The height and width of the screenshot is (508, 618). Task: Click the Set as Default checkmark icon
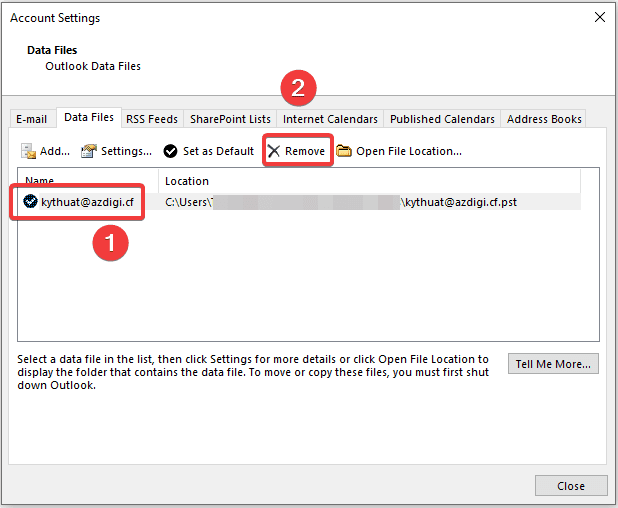click(171, 151)
